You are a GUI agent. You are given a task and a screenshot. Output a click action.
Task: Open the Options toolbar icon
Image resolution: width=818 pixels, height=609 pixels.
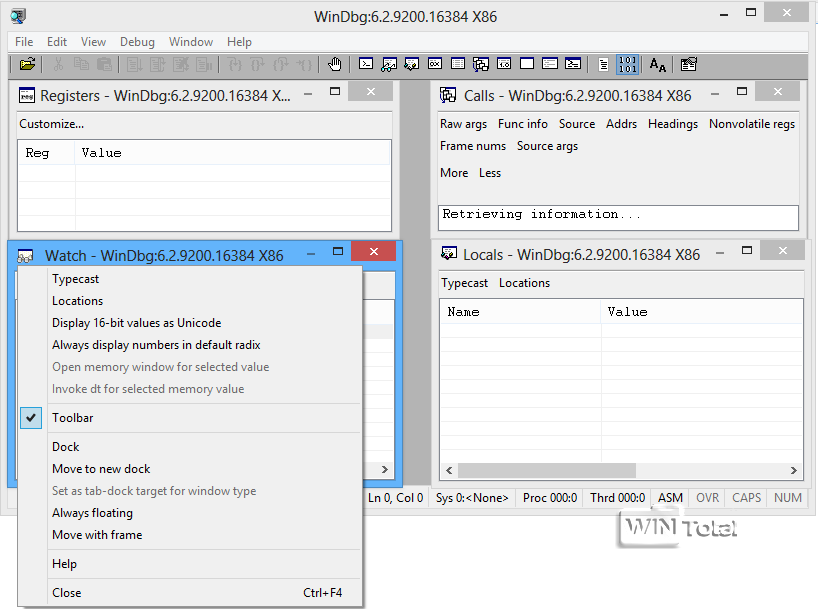pos(689,64)
